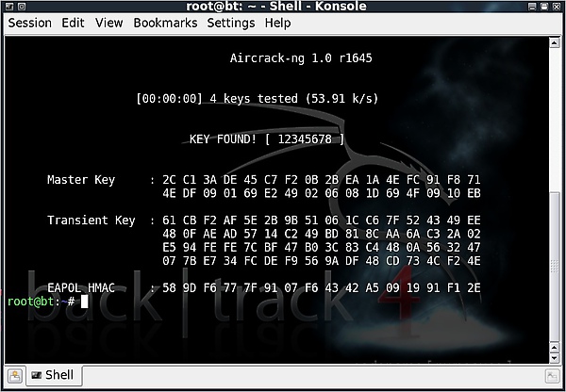Open the Bookmarks menu

(165, 23)
